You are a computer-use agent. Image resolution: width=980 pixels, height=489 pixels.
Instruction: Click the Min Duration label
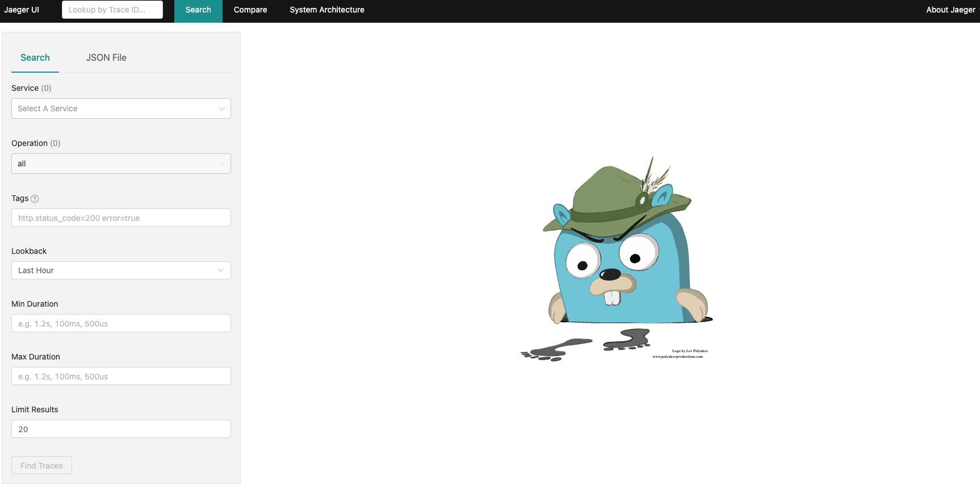35,304
